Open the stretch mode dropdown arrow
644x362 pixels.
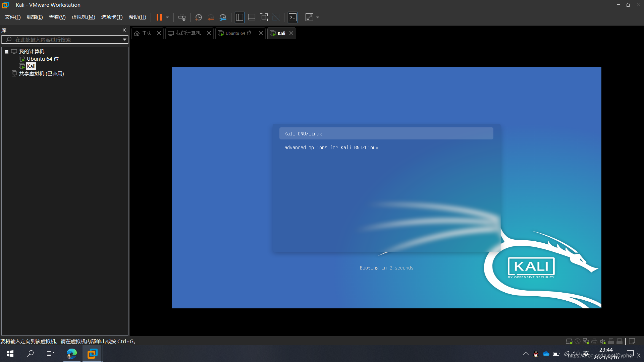tap(318, 17)
